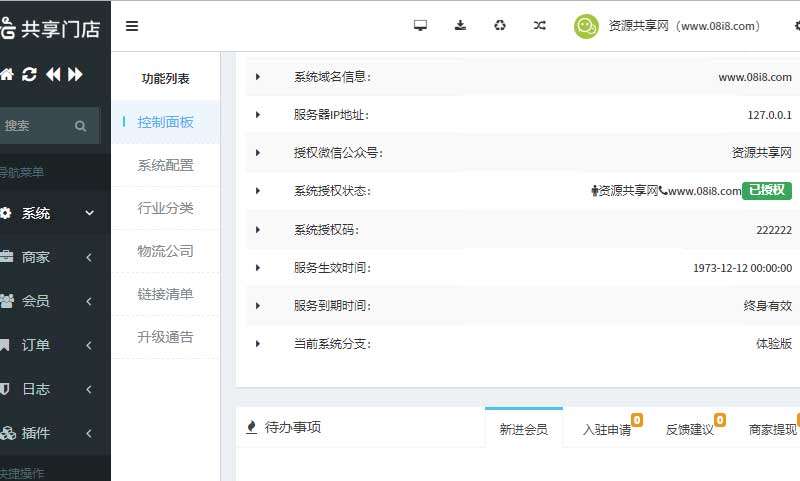The width and height of the screenshot is (800, 481).
Task: Click the 222222 authorization code value
Action: coord(774,230)
